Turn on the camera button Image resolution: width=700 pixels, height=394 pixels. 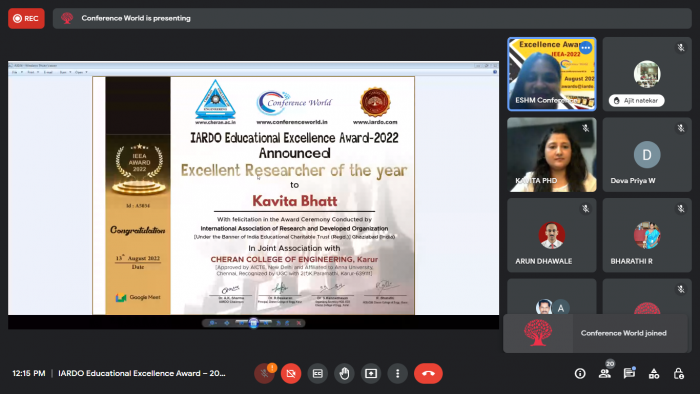click(291, 373)
